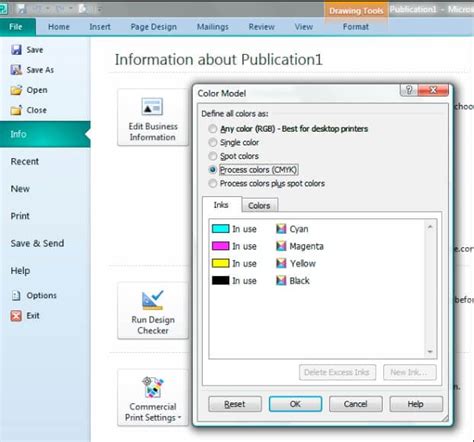Click 'In use' text in the Cyan row
The image size is (474, 442).
[x=244, y=229]
